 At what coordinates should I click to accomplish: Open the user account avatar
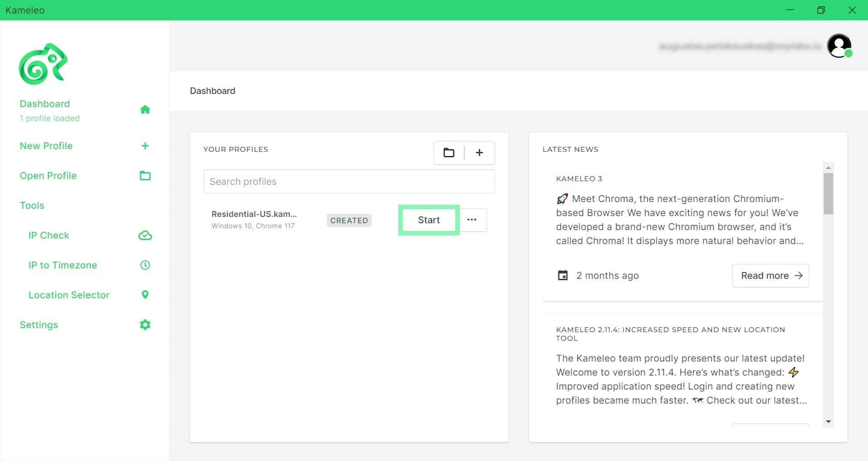(x=839, y=46)
